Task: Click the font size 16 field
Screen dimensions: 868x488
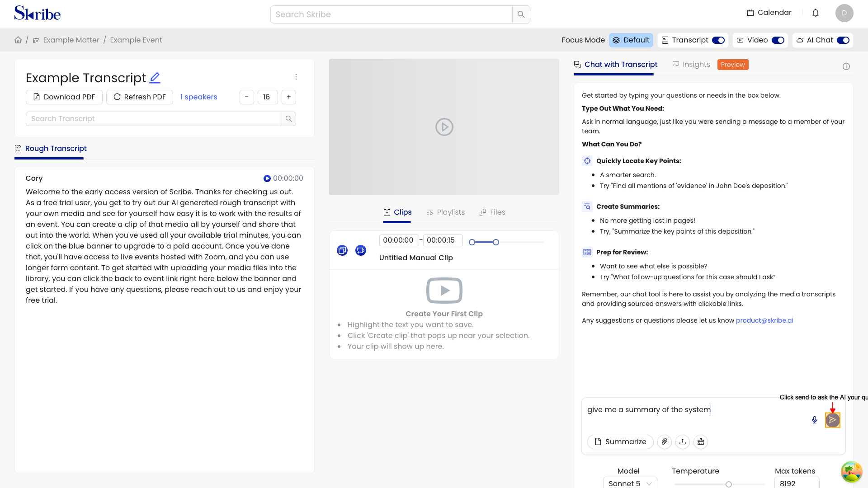Action: 268,97
